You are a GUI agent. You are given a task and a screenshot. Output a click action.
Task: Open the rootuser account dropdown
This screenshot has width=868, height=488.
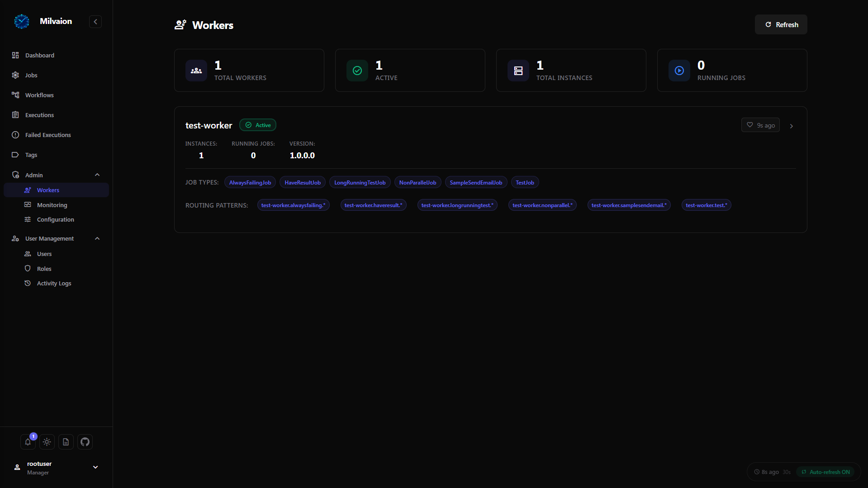[x=95, y=467]
